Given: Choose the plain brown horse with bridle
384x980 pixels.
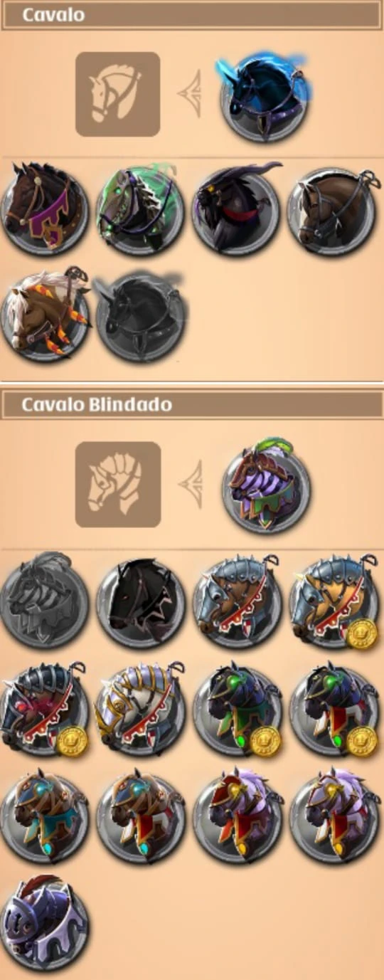Looking at the screenshot, I should pyautogui.click(x=332, y=208).
